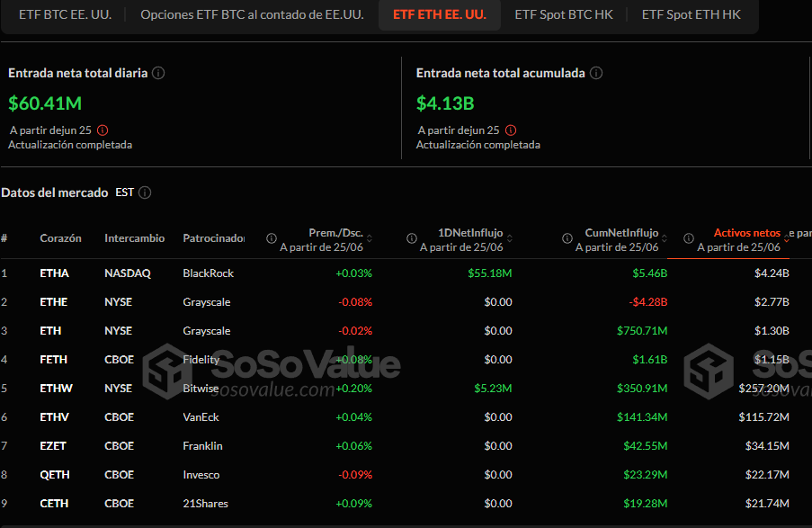Viewport: 812px width, 528px height.
Task: Click Franklin sponsor name
Action: (202, 445)
